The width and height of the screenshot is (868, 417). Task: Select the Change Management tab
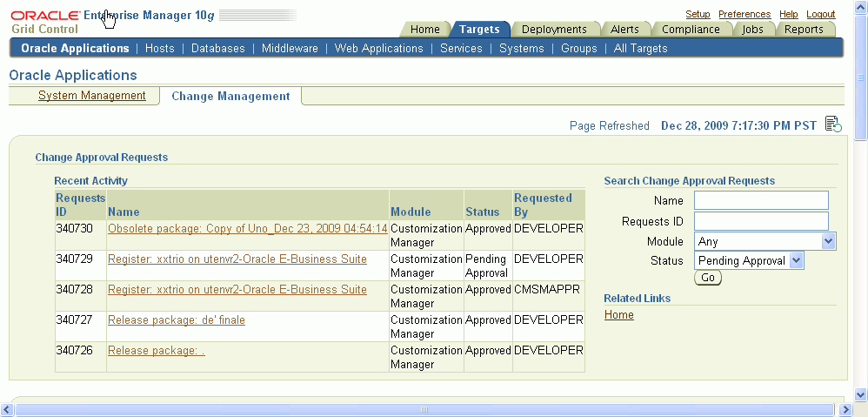coord(230,96)
